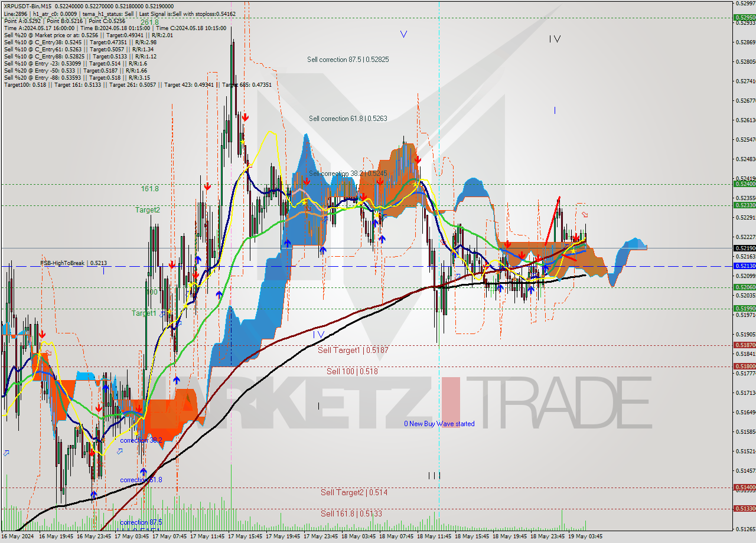Click the 'Sell %20 @ Entry -50: 0.533' line
Screen dimensions: 756x543
tap(76, 70)
